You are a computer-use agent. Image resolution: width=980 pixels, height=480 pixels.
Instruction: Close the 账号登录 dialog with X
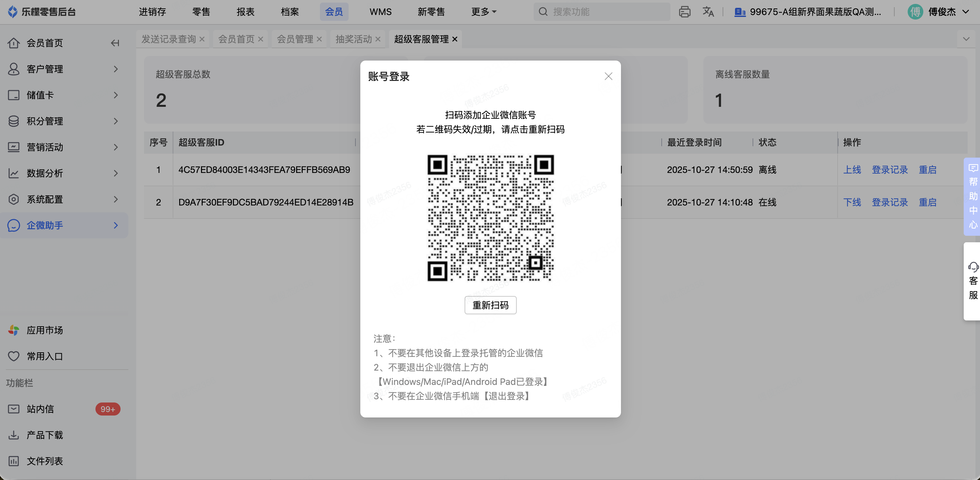[x=608, y=77]
